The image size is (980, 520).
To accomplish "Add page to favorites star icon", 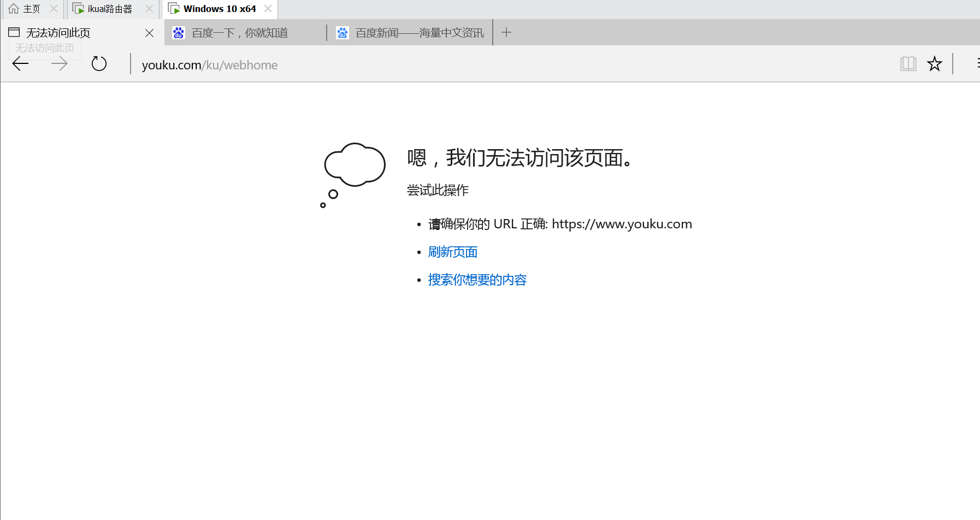I will tap(935, 64).
